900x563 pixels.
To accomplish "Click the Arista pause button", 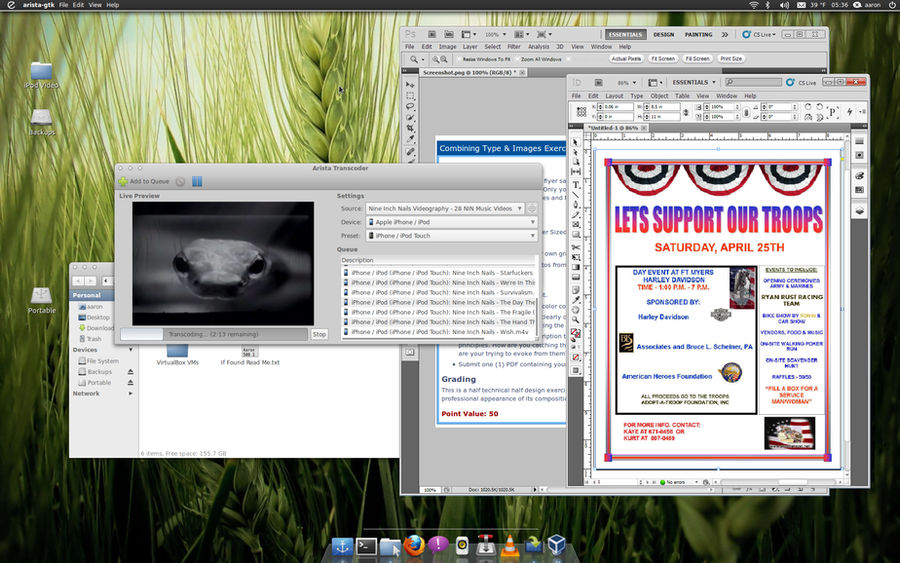I will click(197, 181).
